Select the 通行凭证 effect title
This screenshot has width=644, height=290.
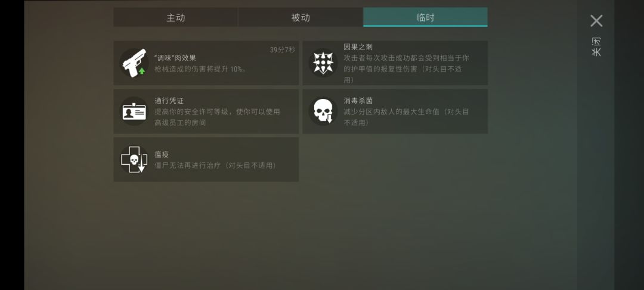click(169, 101)
